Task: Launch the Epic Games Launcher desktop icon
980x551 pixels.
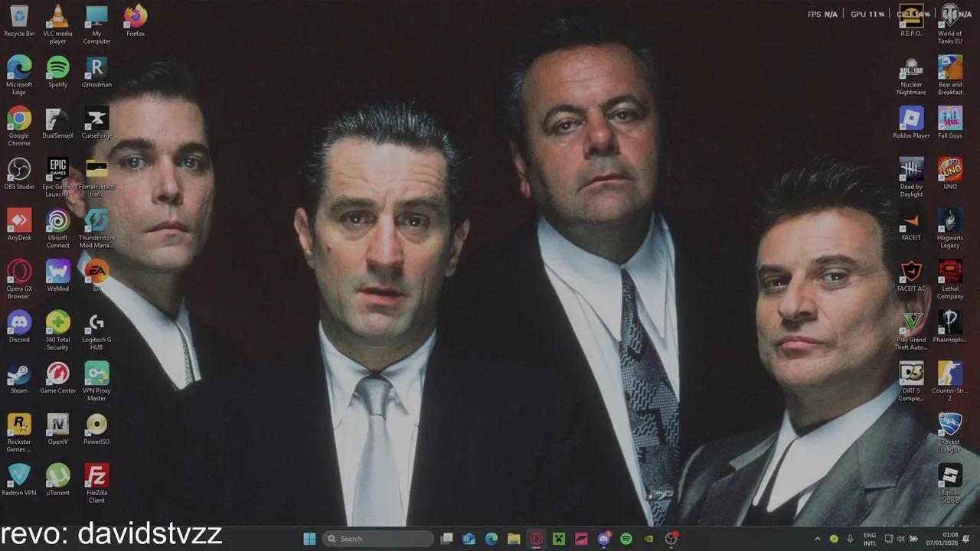Action: (57, 178)
